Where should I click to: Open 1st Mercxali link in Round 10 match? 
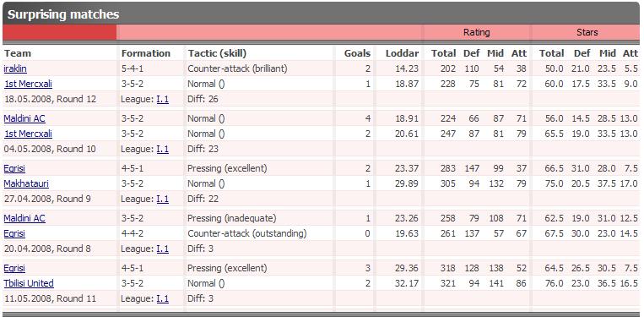[x=29, y=134]
